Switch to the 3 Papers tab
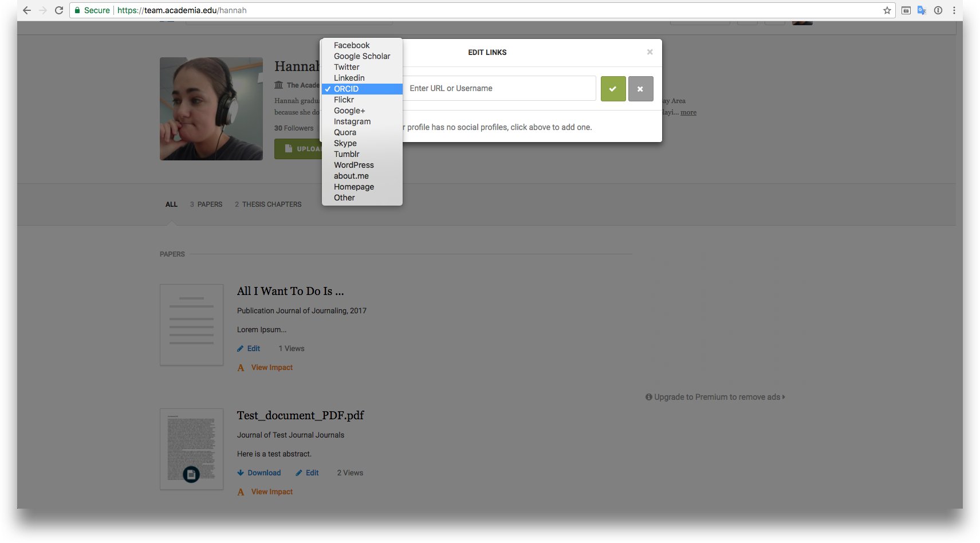This screenshot has width=980, height=543. [206, 204]
